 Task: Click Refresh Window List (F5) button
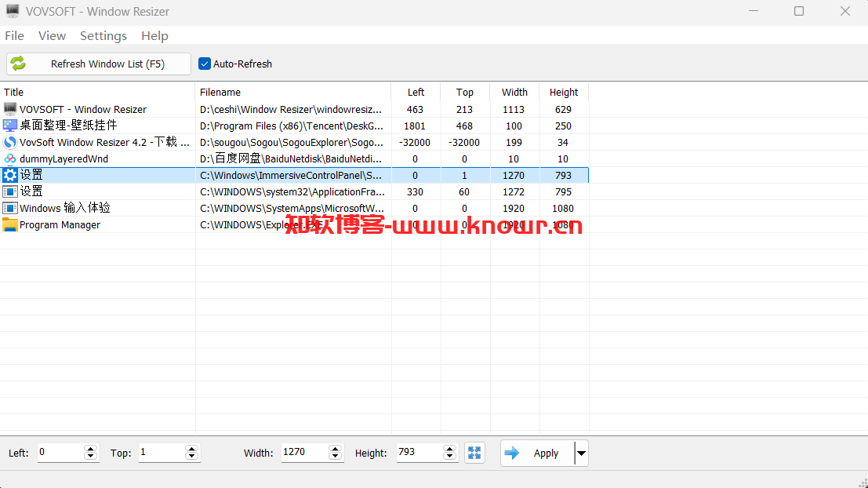click(x=99, y=64)
